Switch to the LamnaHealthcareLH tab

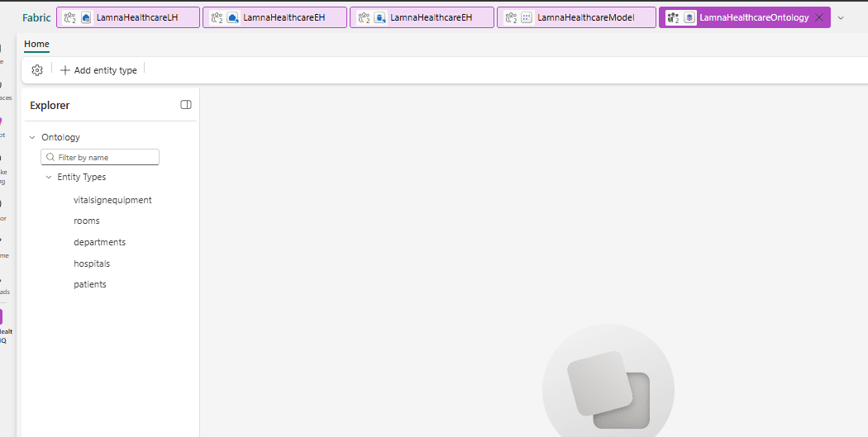point(128,17)
